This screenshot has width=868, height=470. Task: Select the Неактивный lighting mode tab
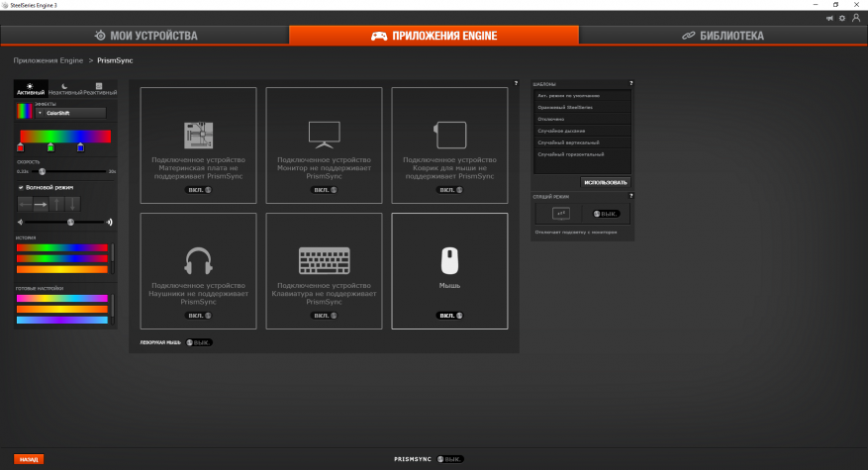[x=64, y=89]
